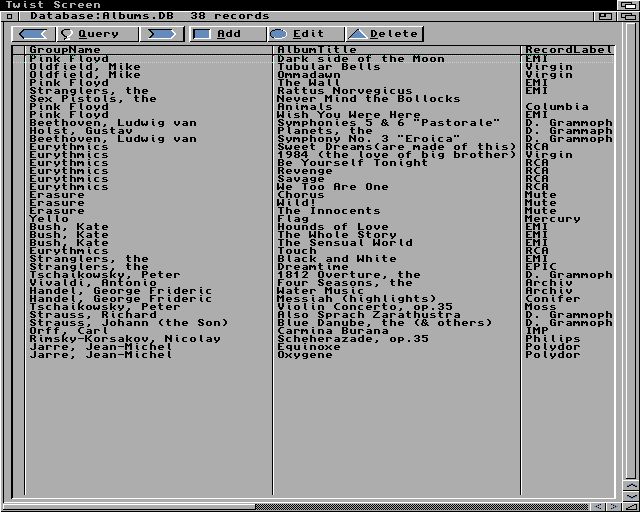The height and width of the screenshot is (512, 640).
Task: Select the 'Savage' album cell
Action: point(301,179)
